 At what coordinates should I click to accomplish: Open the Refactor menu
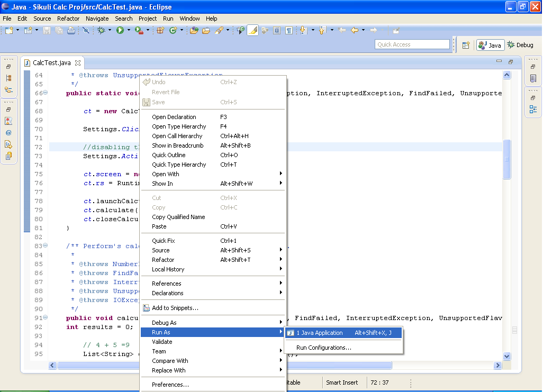tap(68, 19)
